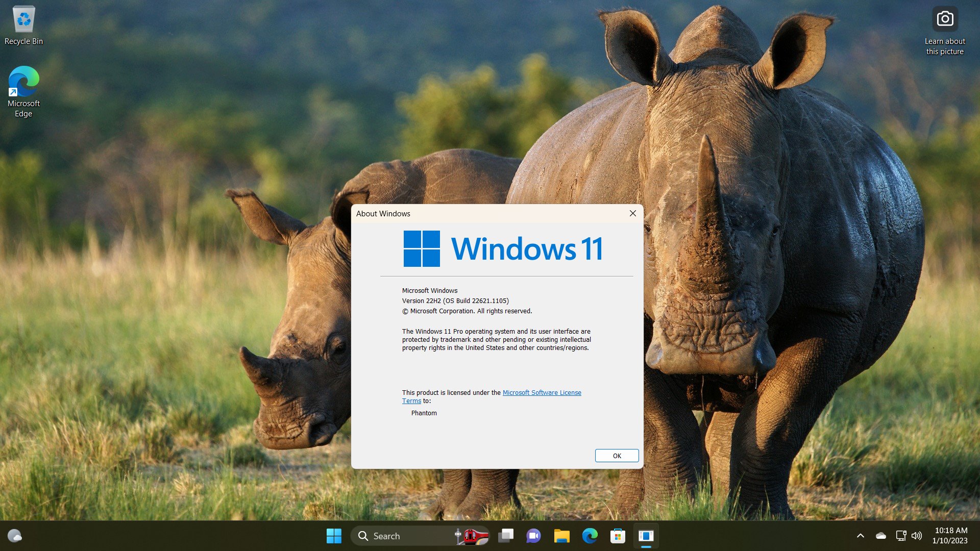This screenshot has width=980, height=551.
Task: Click the File Explorer taskbar icon
Action: click(x=561, y=536)
